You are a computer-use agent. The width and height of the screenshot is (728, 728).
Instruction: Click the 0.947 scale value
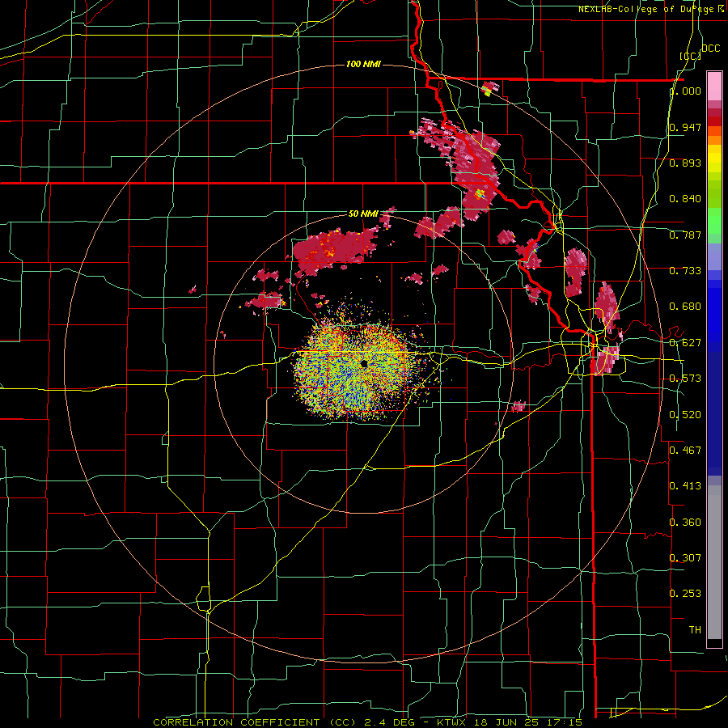(x=685, y=127)
